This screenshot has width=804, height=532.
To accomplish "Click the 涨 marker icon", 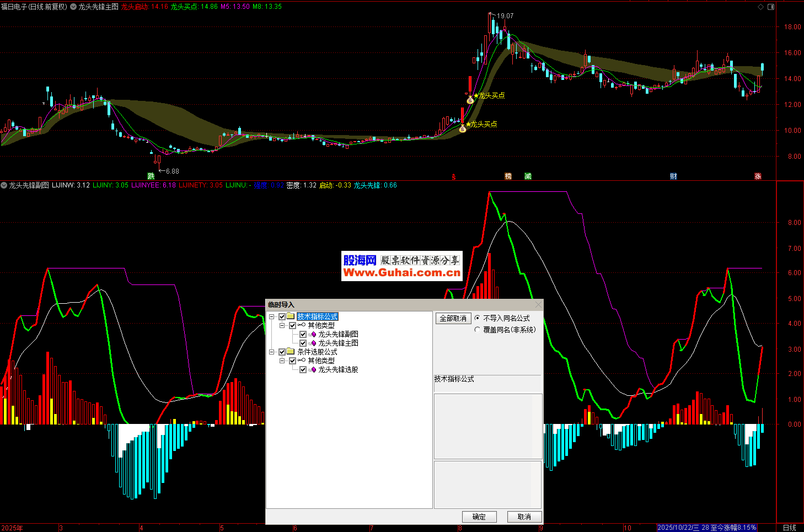I will pos(758,176).
